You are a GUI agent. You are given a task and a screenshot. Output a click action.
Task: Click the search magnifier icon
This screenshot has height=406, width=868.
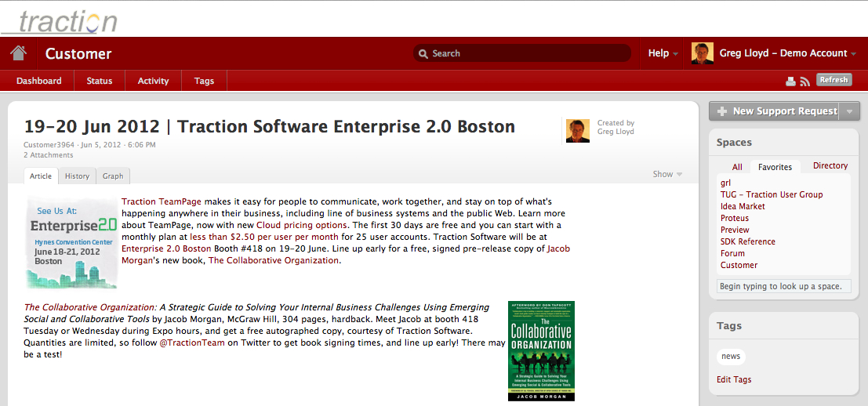424,53
